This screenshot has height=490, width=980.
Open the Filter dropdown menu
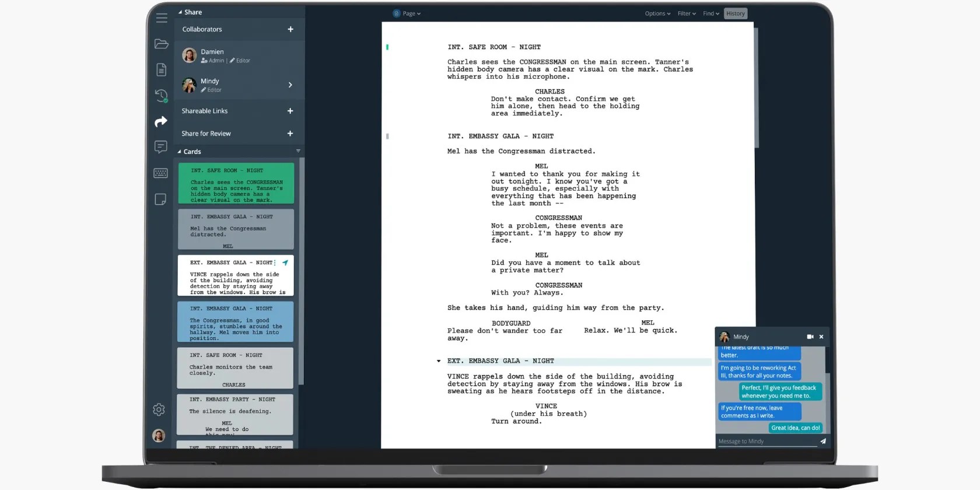(x=687, y=13)
